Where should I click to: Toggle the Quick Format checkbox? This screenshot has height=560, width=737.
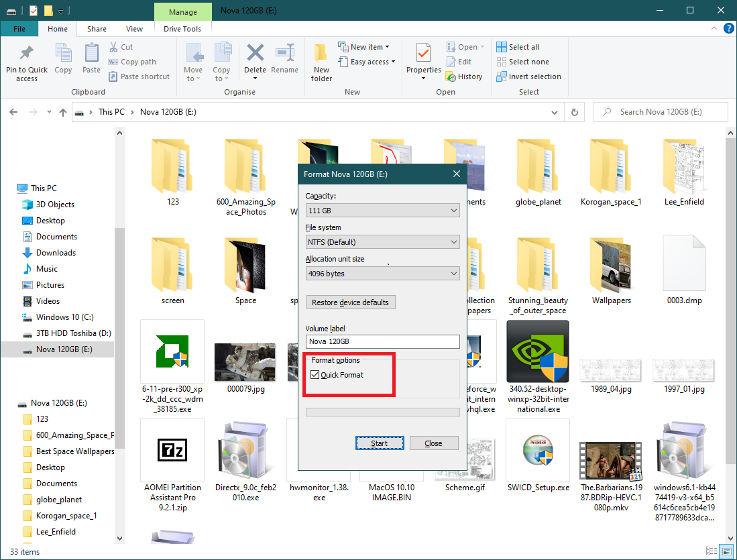point(315,375)
